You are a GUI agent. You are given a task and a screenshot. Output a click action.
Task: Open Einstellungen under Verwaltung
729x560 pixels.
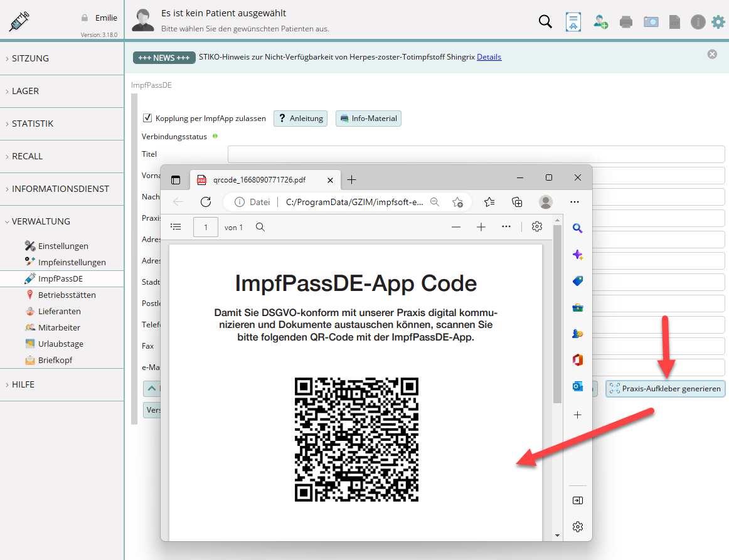[63, 246]
